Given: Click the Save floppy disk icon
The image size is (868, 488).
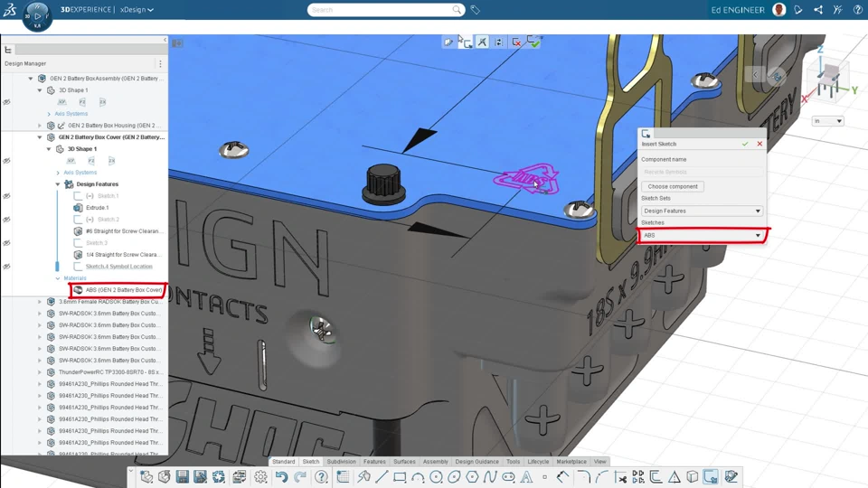Looking at the screenshot, I should pos(182,477).
